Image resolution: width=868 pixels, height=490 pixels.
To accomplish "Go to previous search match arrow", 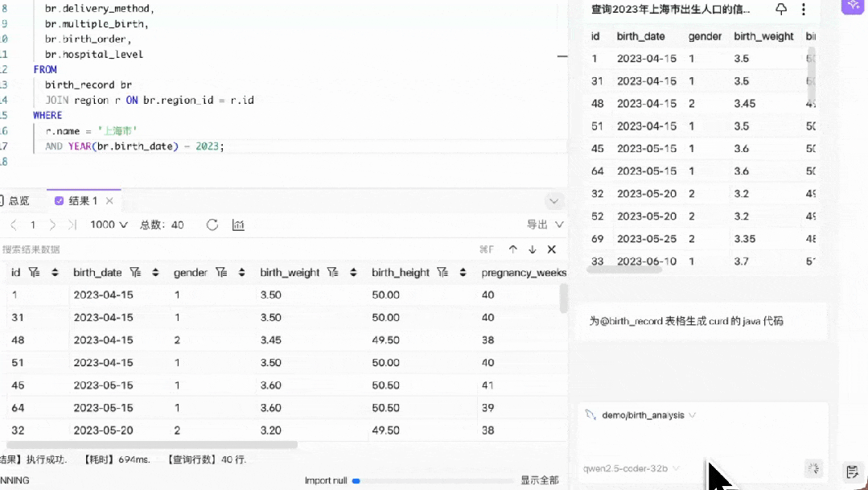I will coord(513,249).
